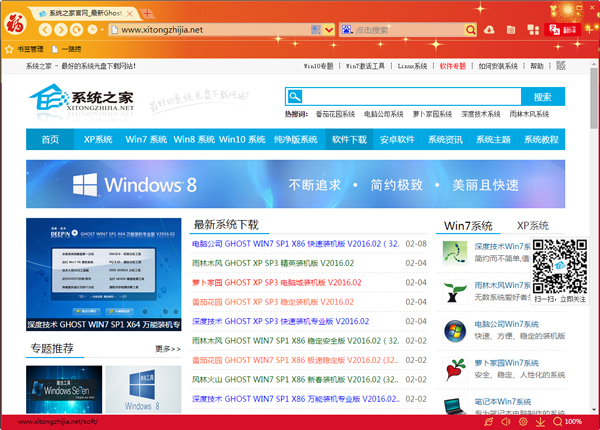Open the 软件下载 navigation menu item

(349, 139)
